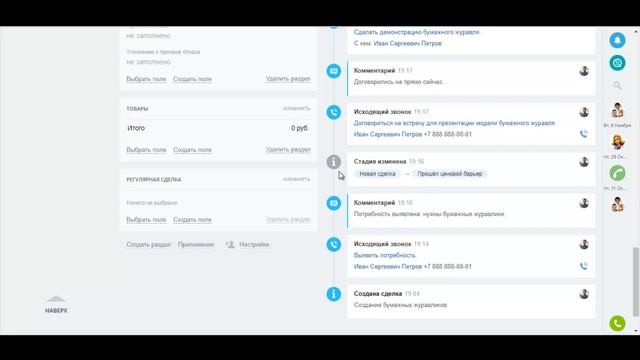Open 'Сделать демонстрацию бумажного журавля' activity link
The height and width of the screenshot is (360, 640).
(417, 32)
